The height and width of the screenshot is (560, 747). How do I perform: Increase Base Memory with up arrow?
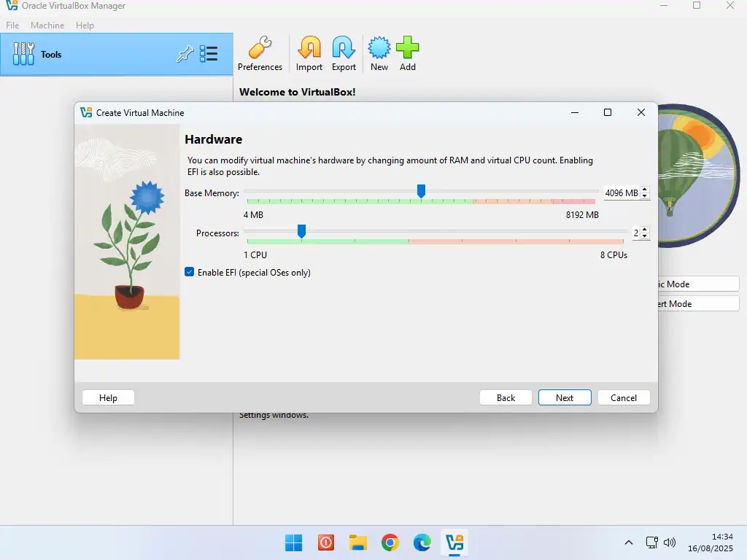pos(645,190)
